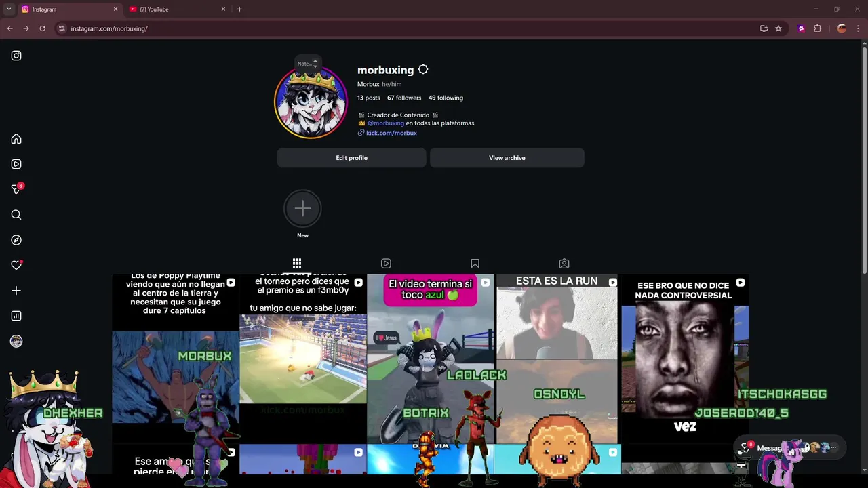Open the purple browser extension icon
868x488 pixels.
[x=802, y=28]
